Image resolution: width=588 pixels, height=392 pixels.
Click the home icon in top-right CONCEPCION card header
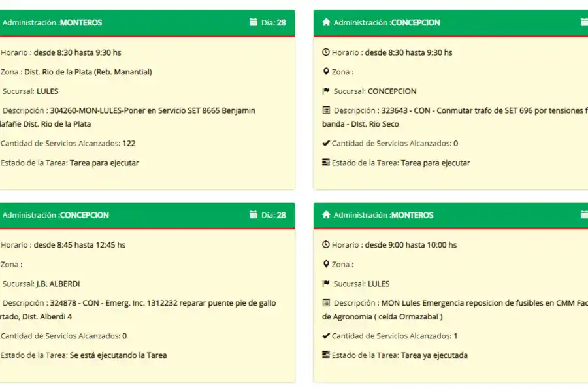pos(326,22)
